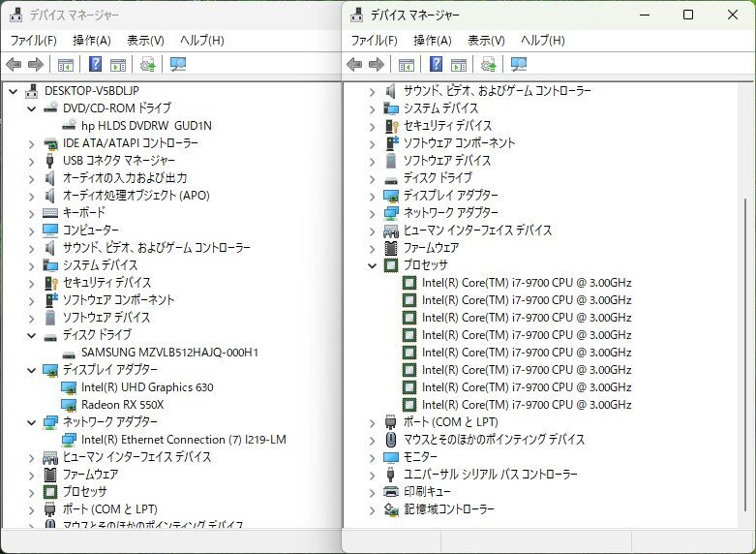Image resolution: width=756 pixels, height=554 pixels.
Task: Select ソフトウェア コンポーネント in right window
Action: point(459,142)
